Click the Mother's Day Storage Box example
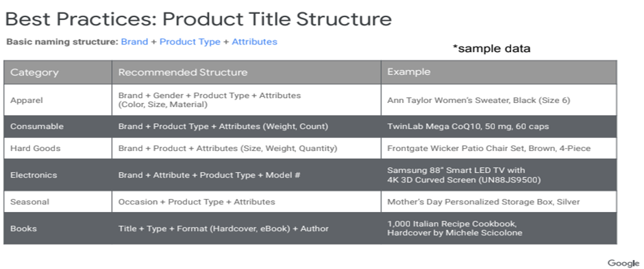 pos(484,202)
